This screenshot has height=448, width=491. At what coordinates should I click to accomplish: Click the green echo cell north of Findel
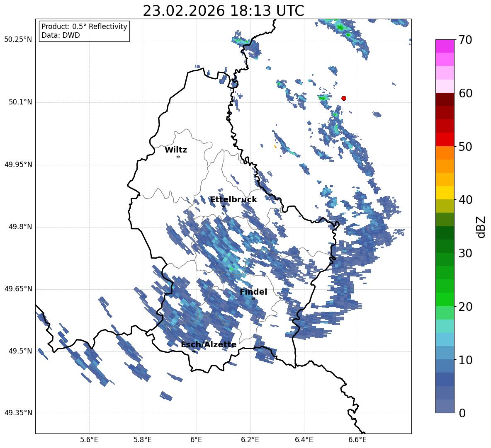tap(232, 268)
